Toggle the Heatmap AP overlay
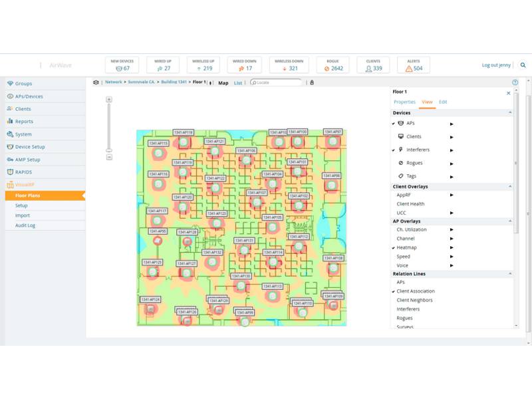This screenshot has height=399, width=532. 406,247
